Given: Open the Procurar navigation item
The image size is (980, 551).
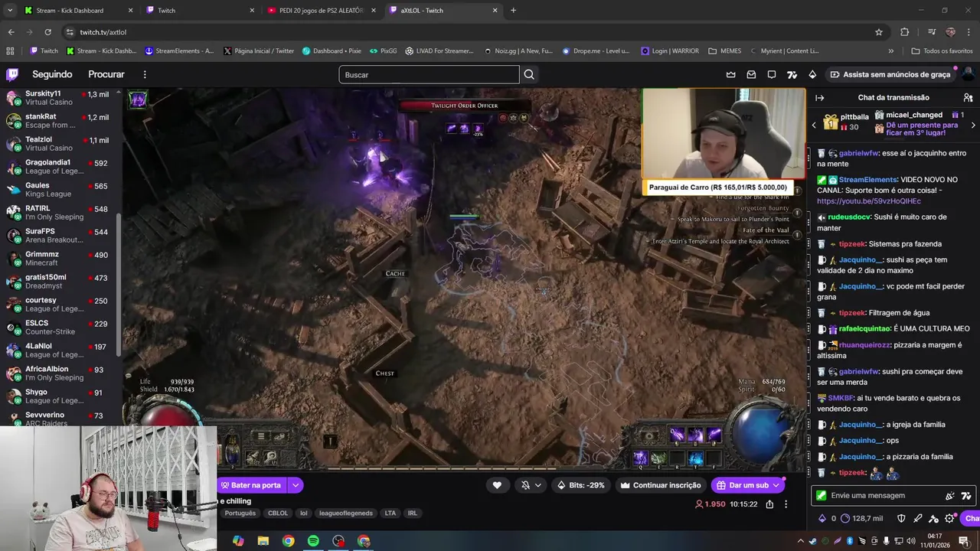Looking at the screenshot, I should coord(106,74).
